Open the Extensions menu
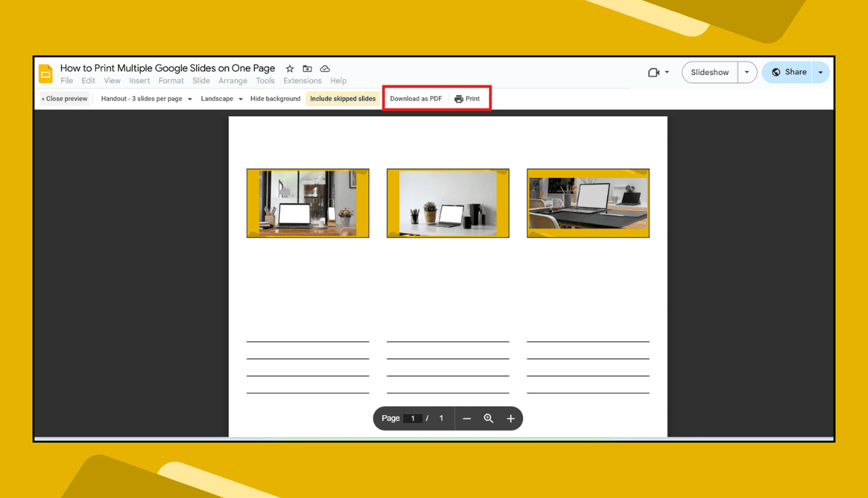Viewport: 868px width, 498px height. (302, 80)
